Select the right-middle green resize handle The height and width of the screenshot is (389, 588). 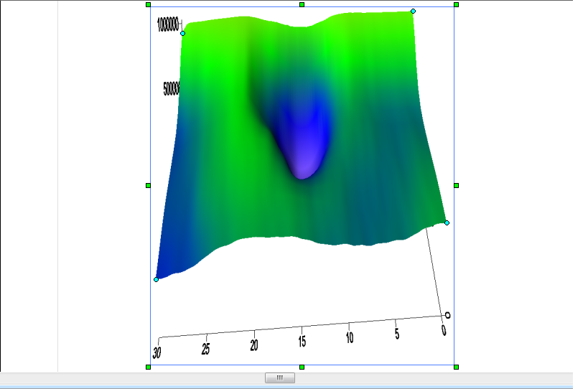(x=456, y=185)
